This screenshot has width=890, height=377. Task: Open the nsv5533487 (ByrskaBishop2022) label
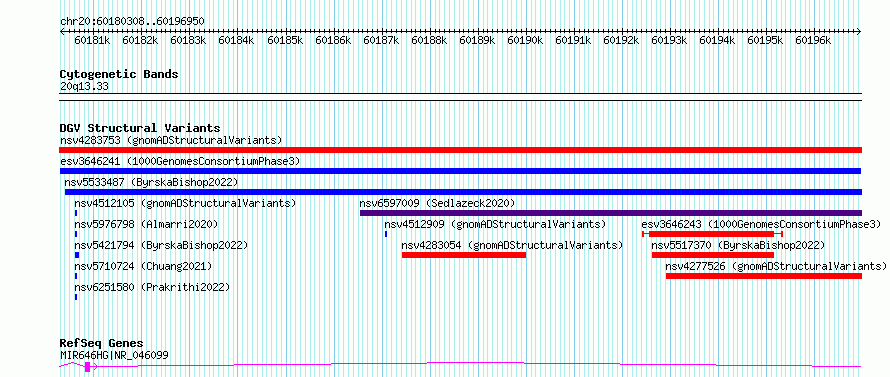coord(151,182)
